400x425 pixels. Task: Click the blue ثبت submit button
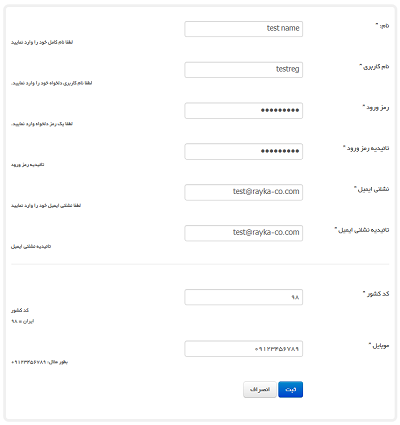point(290,389)
